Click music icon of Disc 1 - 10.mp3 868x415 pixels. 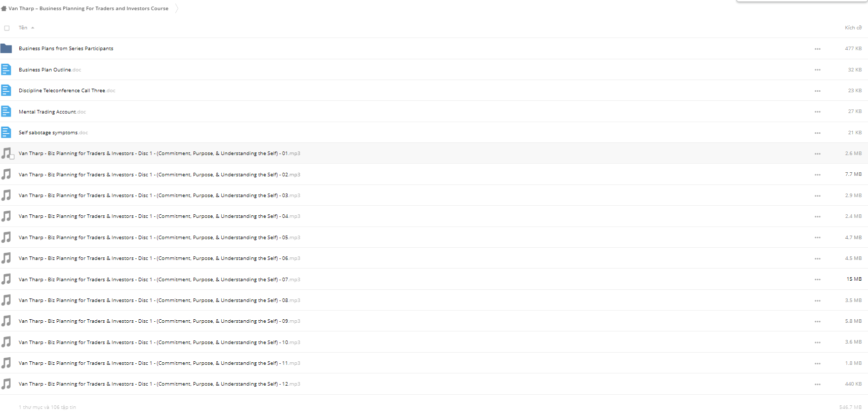(x=6, y=342)
